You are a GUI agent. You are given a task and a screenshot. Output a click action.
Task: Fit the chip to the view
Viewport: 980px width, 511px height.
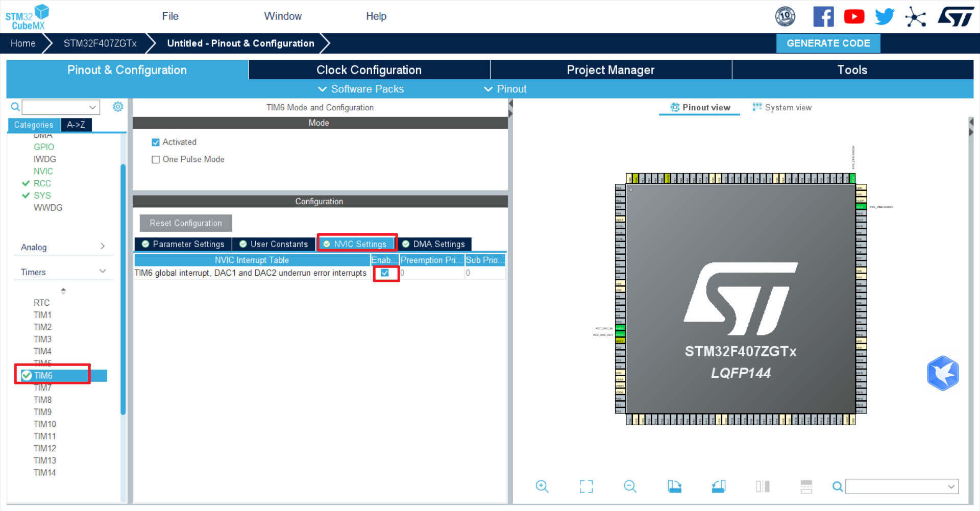[586, 486]
